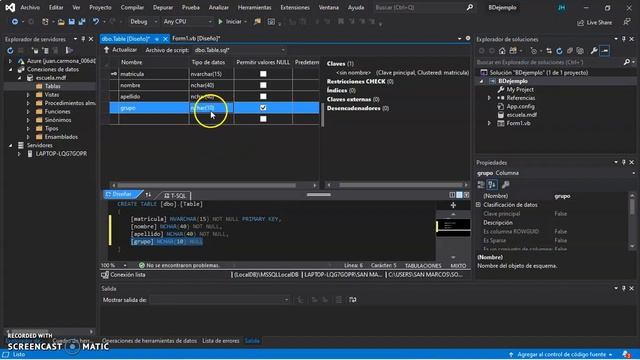Image resolution: width=640 pixels, height=360 pixels.
Task: Uncheck Allow NULL for the grupo column
Action: point(263,108)
